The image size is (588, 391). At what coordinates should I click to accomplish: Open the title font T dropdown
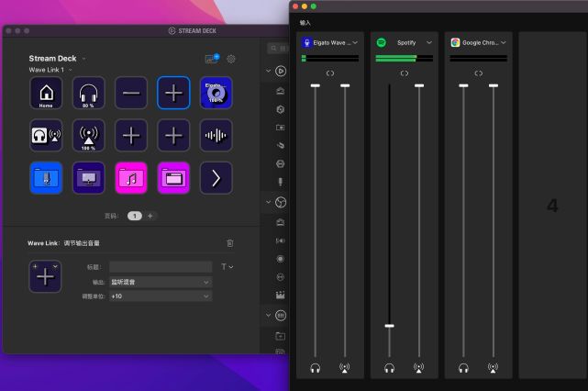[227, 267]
